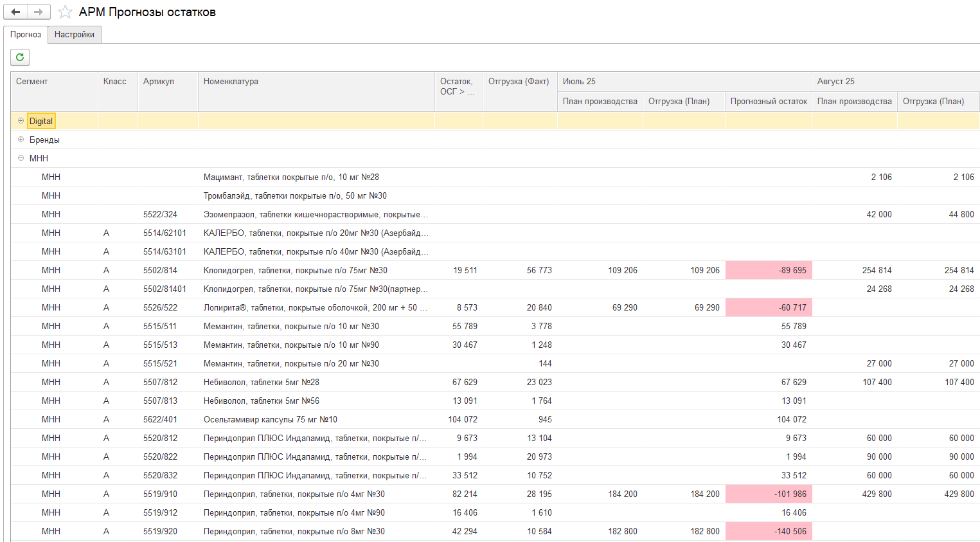
Task: Collapse the МНН segment group
Action: click(21, 158)
